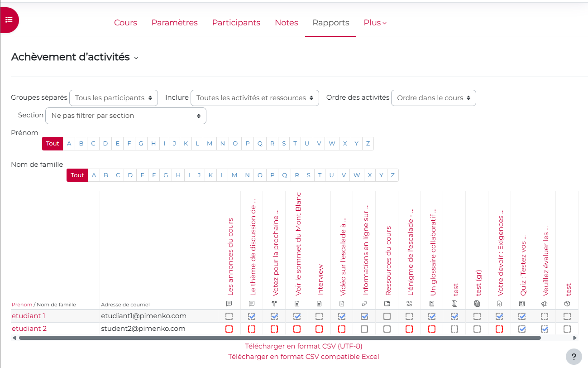Open the course index drawer button
Viewport: 588px width, 368px height.
pyautogui.click(x=9, y=20)
